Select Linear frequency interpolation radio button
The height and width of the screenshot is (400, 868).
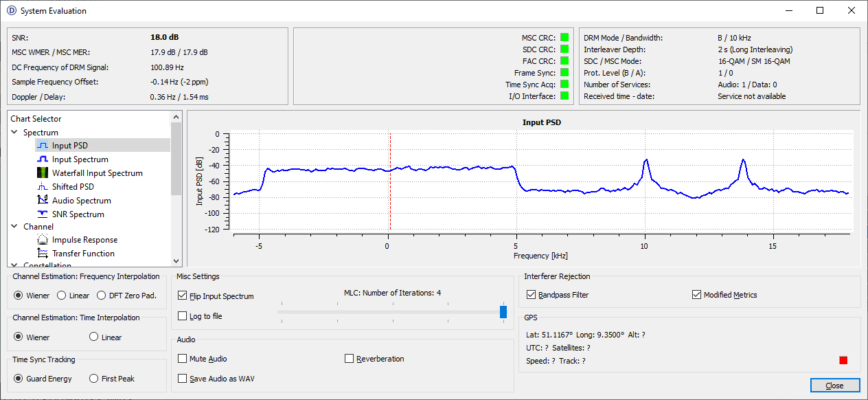click(62, 296)
